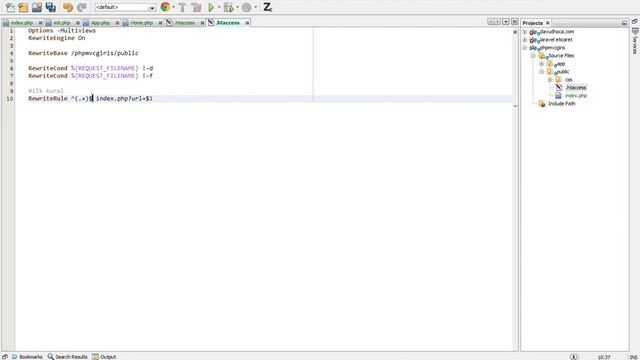Close the Projects panel
The image size is (640, 360).
pyautogui.click(x=548, y=23)
